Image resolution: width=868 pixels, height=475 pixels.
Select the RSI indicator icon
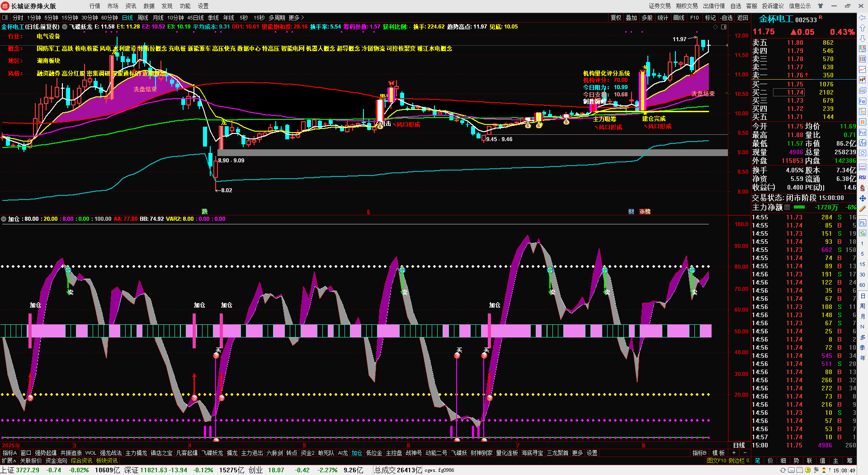[x=863, y=177]
